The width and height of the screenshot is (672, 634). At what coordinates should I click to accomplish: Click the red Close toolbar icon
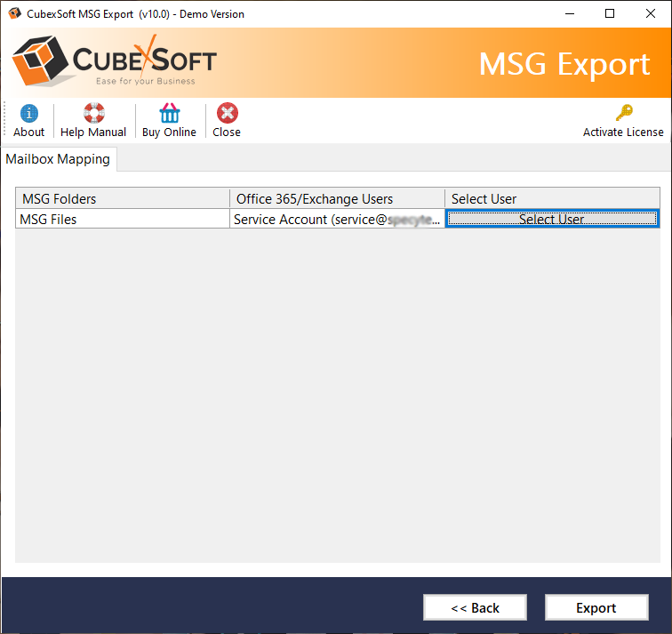click(228, 113)
